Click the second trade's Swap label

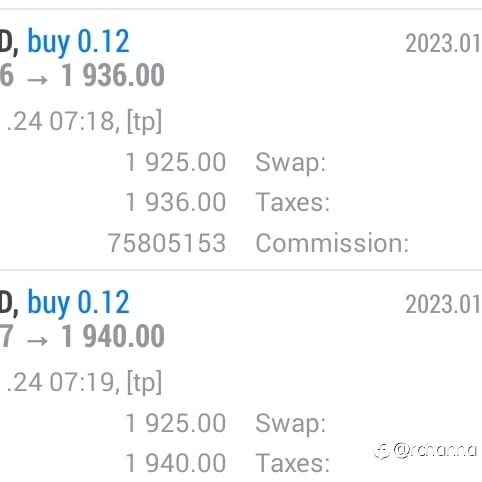[290, 424]
